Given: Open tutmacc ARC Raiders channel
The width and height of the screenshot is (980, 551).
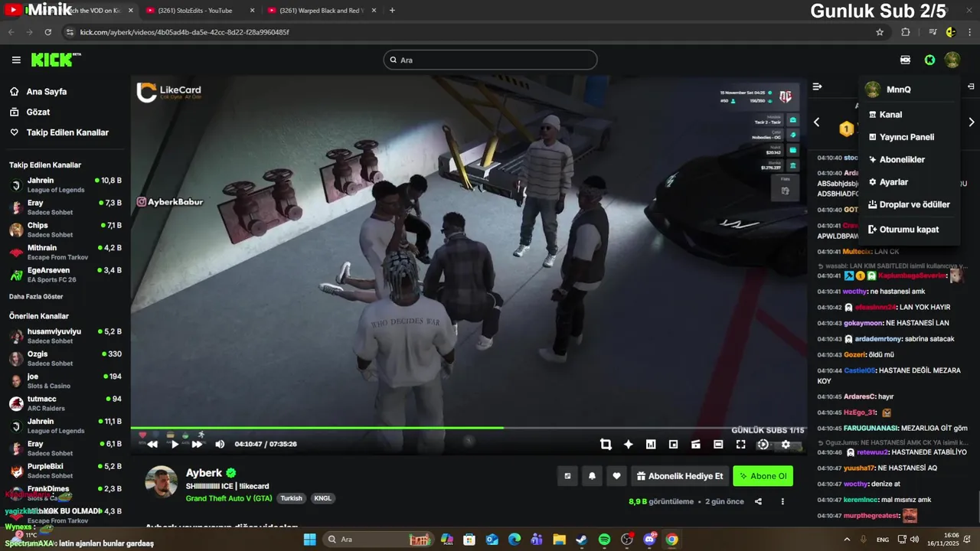Looking at the screenshot, I should [65, 403].
